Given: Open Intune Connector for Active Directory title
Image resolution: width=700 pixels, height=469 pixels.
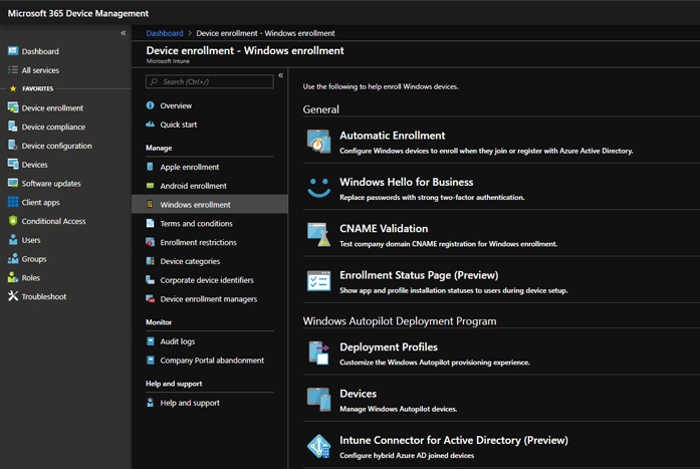Looking at the screenshot, I should (x=454, y=440).
